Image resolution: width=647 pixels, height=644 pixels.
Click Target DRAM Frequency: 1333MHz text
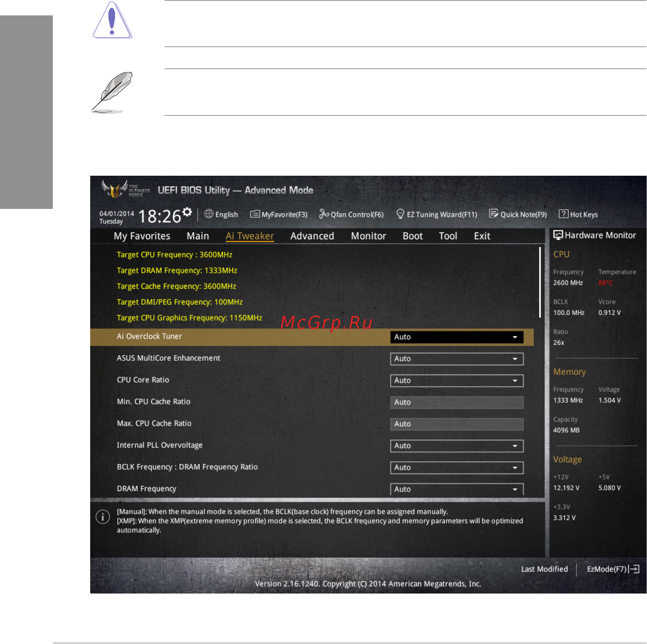tap(177, 271)
